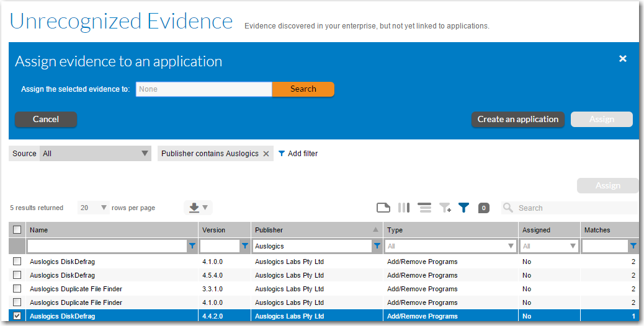Open the Assigned column filter dropdown
Image resolution: width=644 pixels, height=326 pixels.
click(549, 246)
